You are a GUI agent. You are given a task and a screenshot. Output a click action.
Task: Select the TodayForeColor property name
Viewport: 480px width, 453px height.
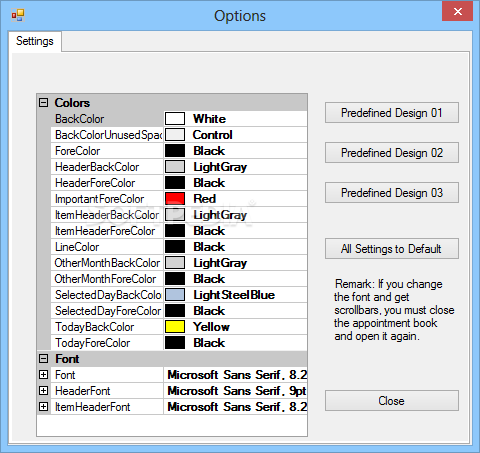pyautogui.click(x=93, y=343)
